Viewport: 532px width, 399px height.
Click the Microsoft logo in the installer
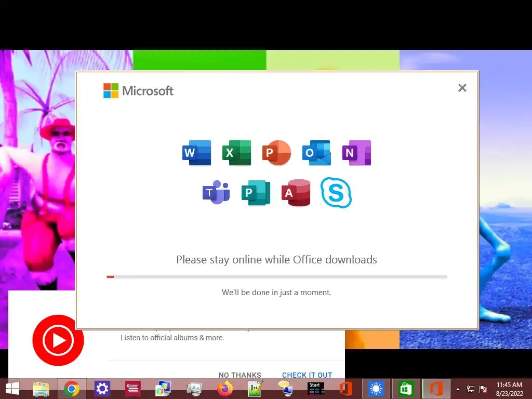(138, 90)
